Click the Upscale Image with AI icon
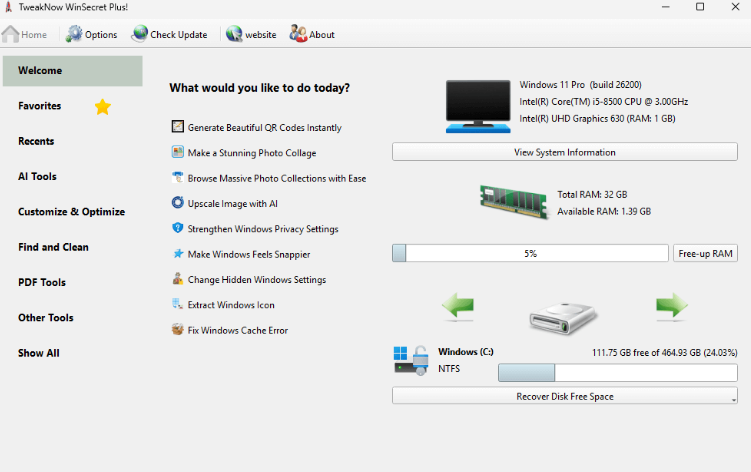Screen dimensions: 751x472 (x=178, y=203)
